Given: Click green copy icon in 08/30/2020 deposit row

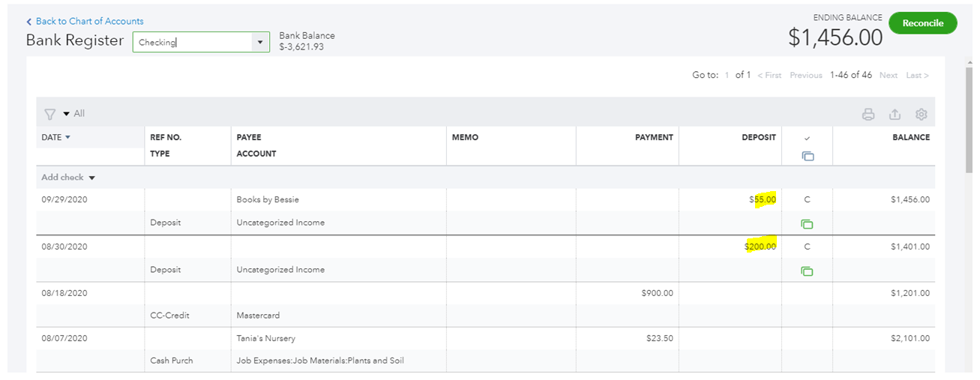Looking at the screenshot, I should [x=807, y=271].
